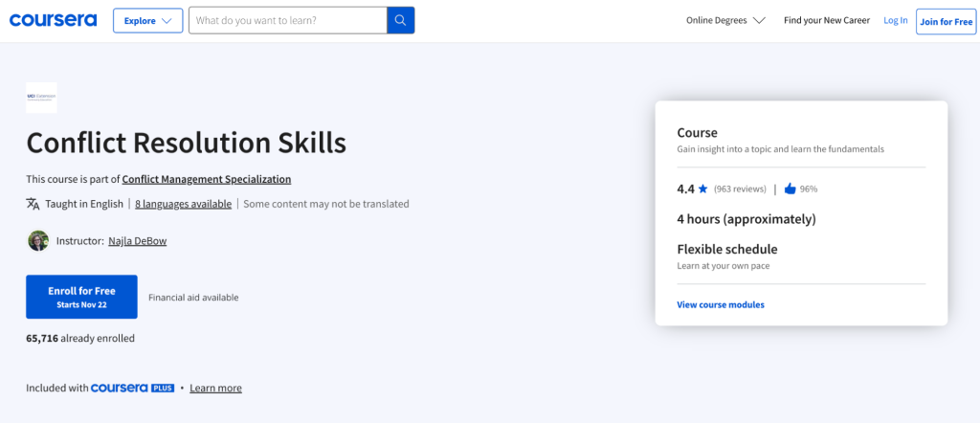The height and width of the screenshot is (423, 980).
Task: Click the blue star rating icon
Action: pyautogui.click(x=703, y=189)
